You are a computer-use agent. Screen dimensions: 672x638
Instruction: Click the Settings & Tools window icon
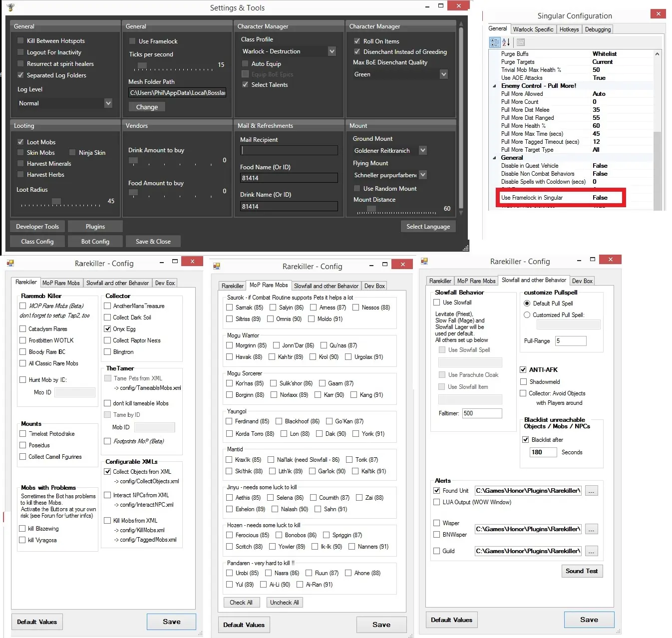click(11, 7)
